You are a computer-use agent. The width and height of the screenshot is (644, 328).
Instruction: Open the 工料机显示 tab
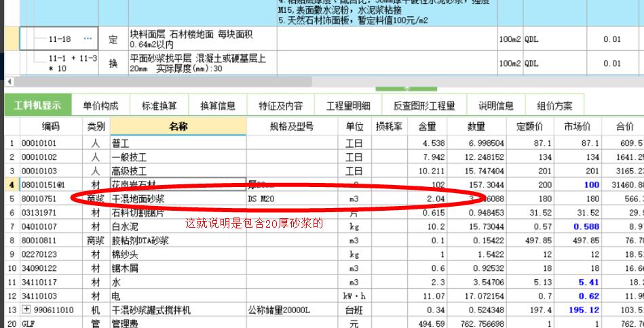click(38, 105)
